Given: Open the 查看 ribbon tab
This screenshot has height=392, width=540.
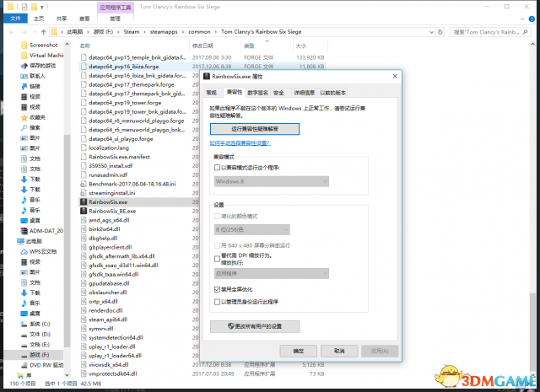Looking at the screenshot, I should tap(84, 19).
